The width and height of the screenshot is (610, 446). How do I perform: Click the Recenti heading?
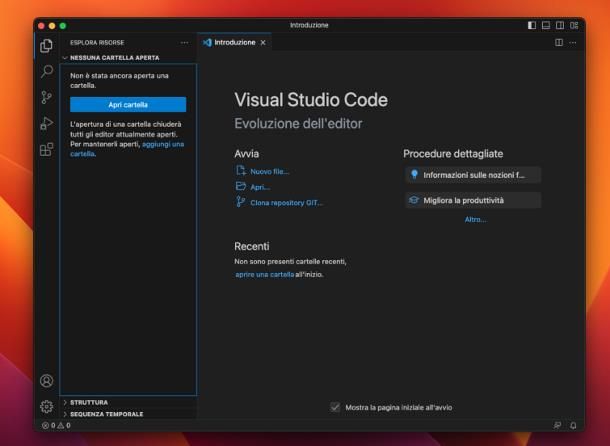tap(252, 246)
